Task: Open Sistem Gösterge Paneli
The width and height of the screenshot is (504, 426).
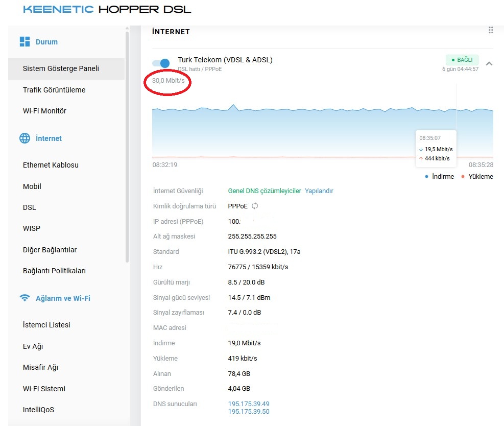Action: 66,68
